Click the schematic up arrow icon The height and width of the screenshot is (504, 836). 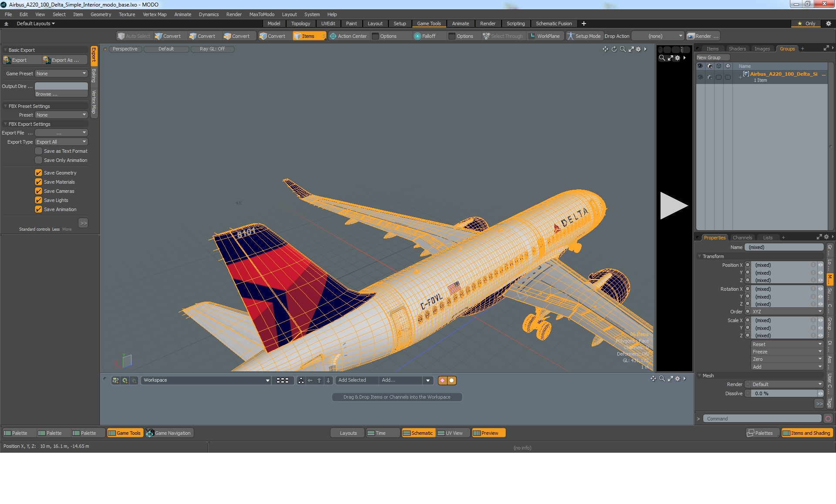click(319, 380)
